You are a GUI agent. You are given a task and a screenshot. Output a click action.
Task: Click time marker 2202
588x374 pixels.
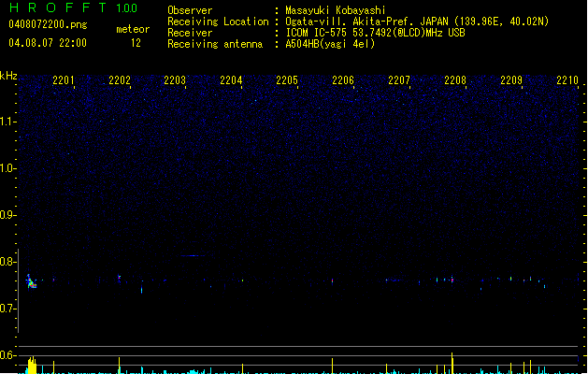click(120, 79)
